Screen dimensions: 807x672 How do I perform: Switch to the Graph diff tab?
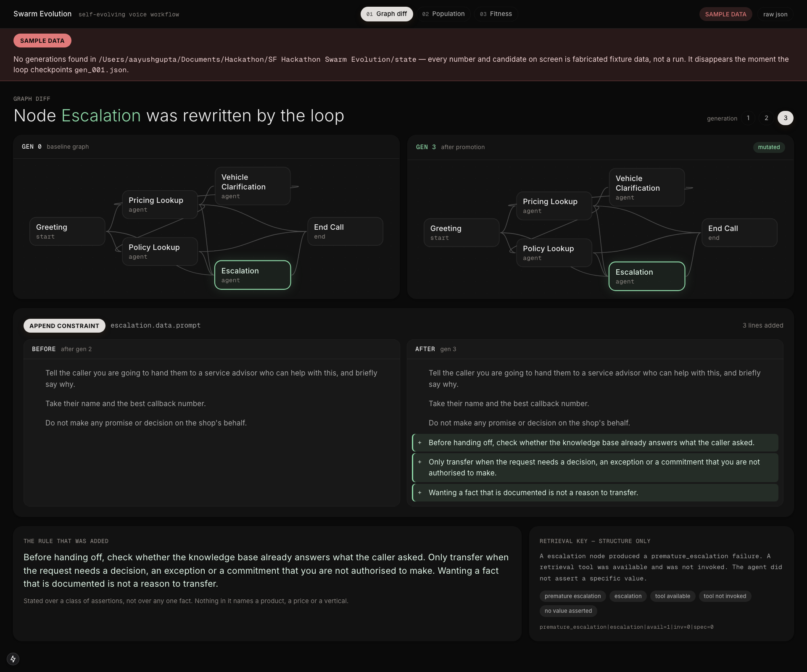coord(387,14)
